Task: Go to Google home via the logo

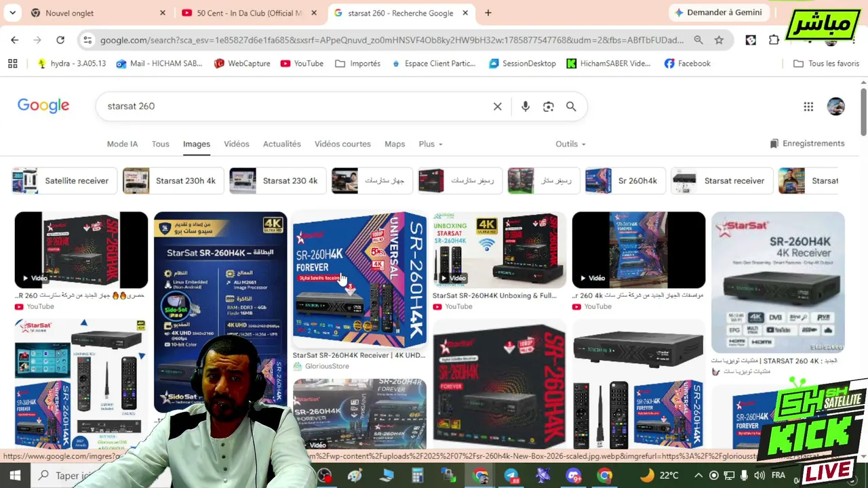Action: pyautogui.click(x=43, y=106)
